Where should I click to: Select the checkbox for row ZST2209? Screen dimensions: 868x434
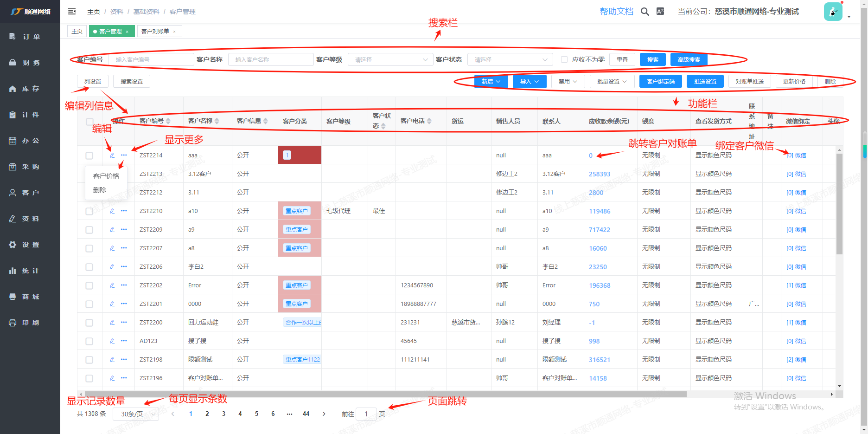point(89,230)
